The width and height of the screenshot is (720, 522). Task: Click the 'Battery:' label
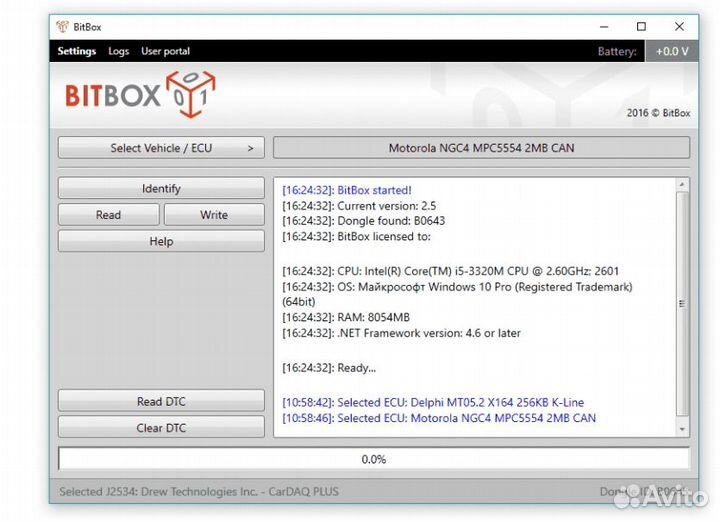tap(617, 51)
